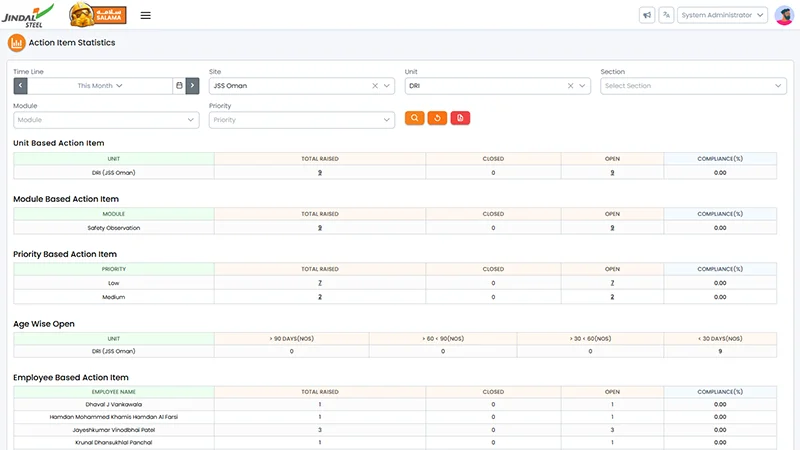Expand the System Administrator role dropdown
This screenshot has height=450, width=800.
(722, 15)
